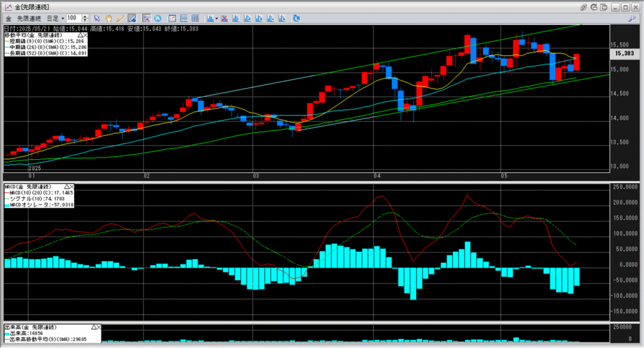Open the chart type dropdown arrow
The width and height of the screenshot is (644, 348).
tap(216, 18)
